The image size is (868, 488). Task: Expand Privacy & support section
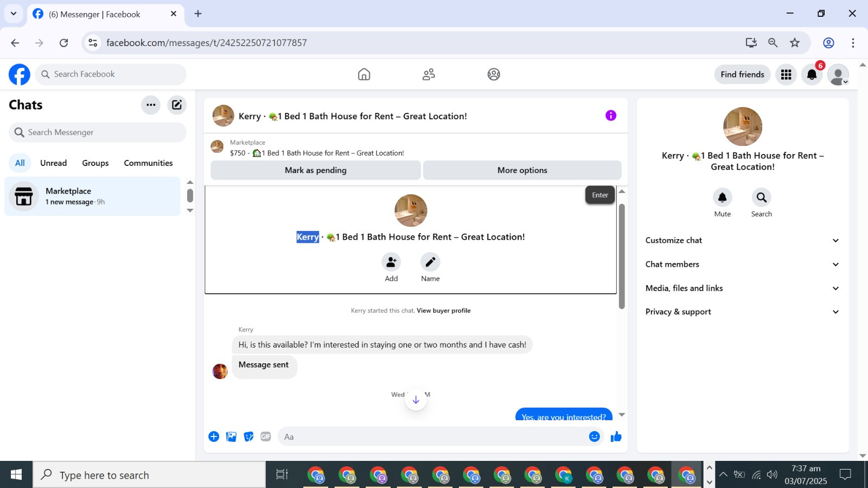point(742,312)
